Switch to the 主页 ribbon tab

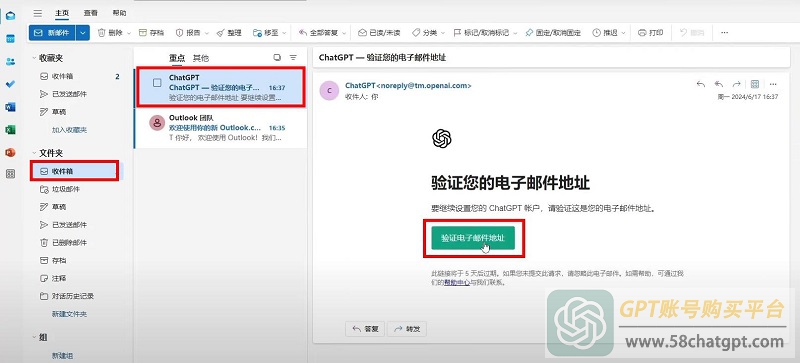coord(62,13)
